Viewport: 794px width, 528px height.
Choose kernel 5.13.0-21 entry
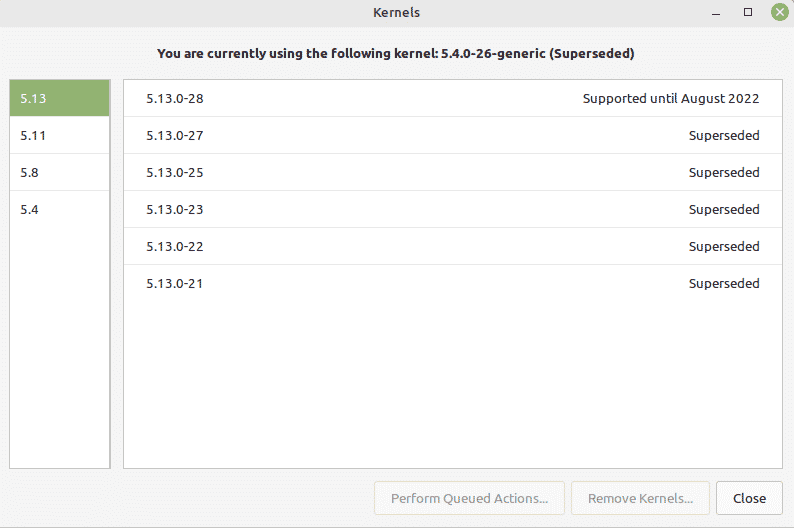(x=453, y=283)
